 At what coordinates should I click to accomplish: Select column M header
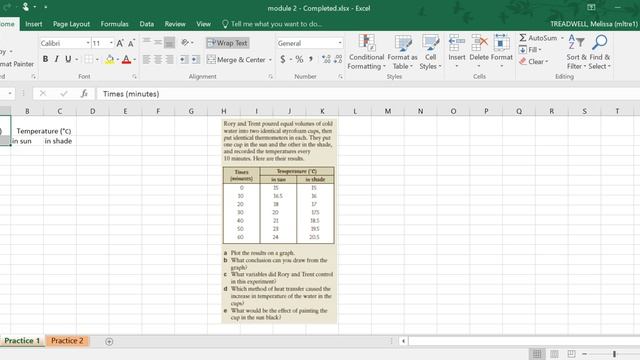pos(387,111)
